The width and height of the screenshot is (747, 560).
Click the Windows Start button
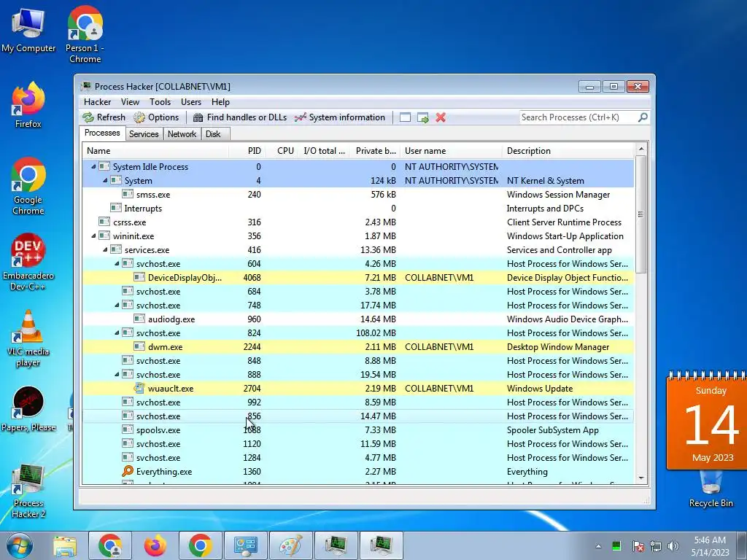pyautogui.click(x=19, y=545)
